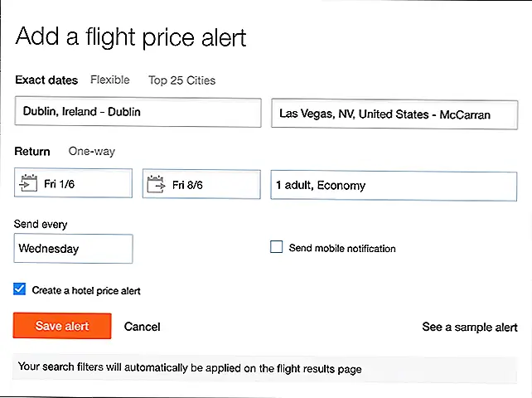Open the 1 adult, Economy selector
532x398 pixels.
[394, 186]
